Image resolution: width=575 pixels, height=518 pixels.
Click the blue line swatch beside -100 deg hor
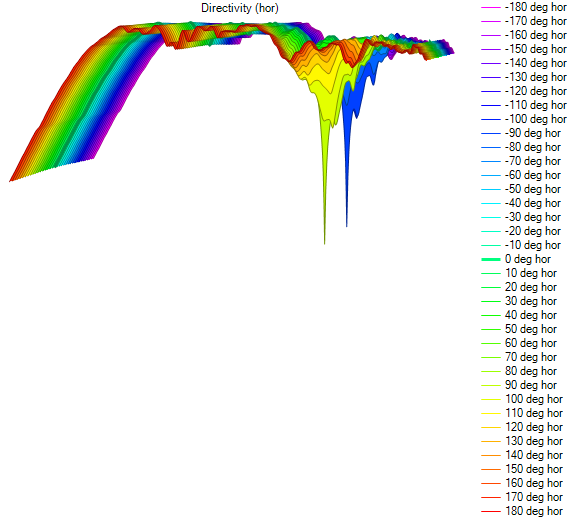point(491,119)
